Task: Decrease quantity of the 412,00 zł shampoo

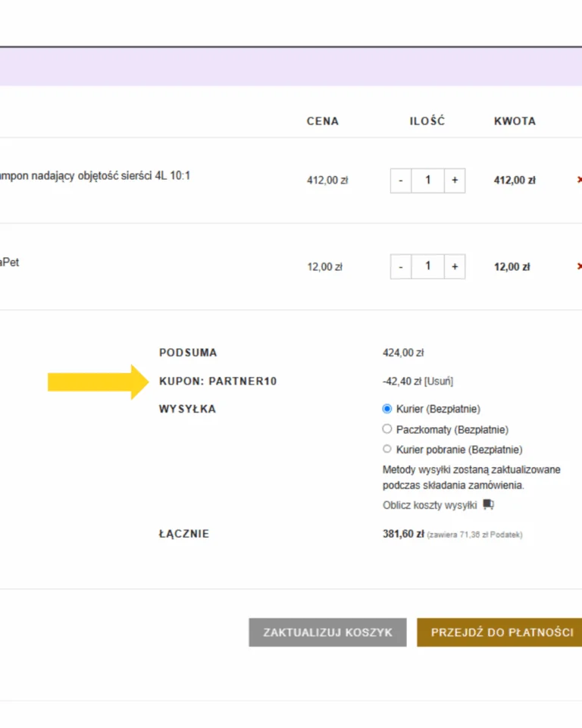Action: (x=401, y=180)
